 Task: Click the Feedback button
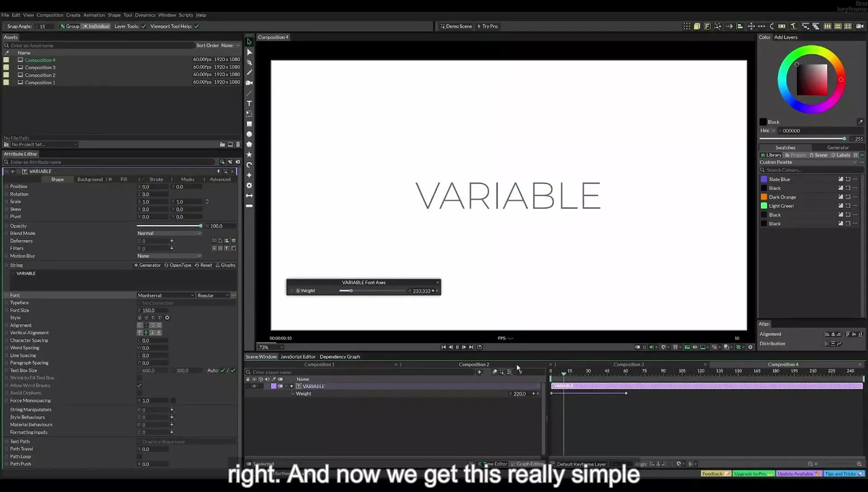[x=716, y=474]
